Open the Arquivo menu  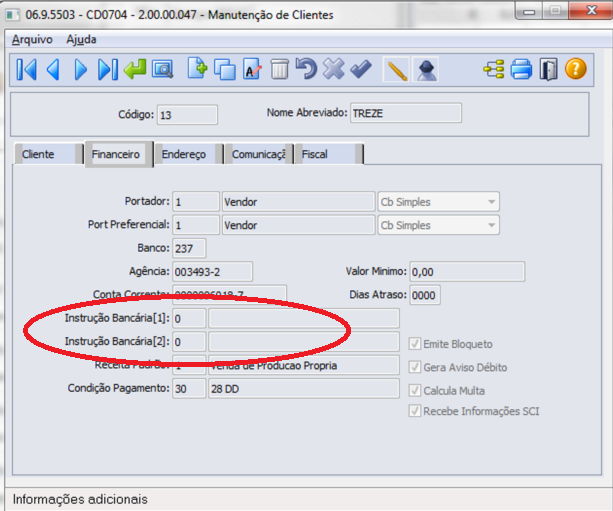[x=32, y=39]
